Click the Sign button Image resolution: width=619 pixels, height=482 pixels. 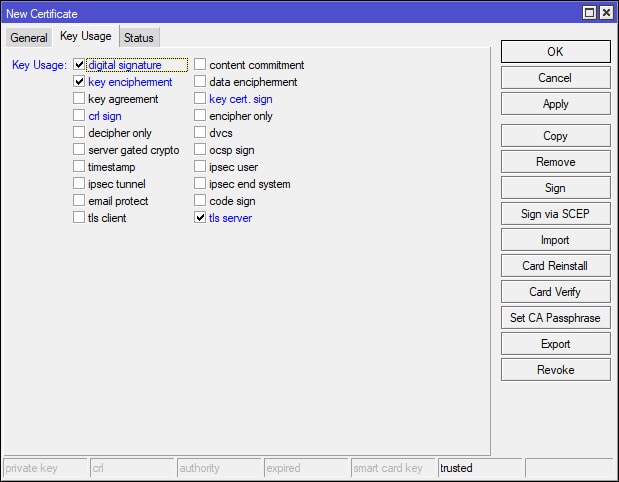555,188
